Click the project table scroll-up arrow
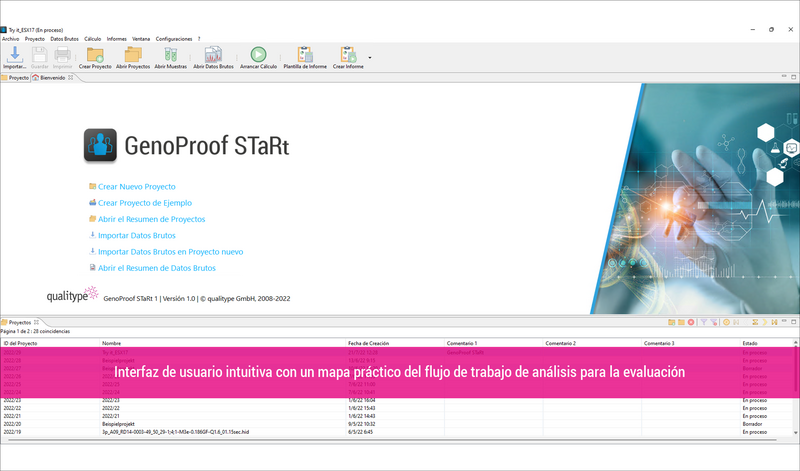800x471 pixels. click(x=795, y=342)
